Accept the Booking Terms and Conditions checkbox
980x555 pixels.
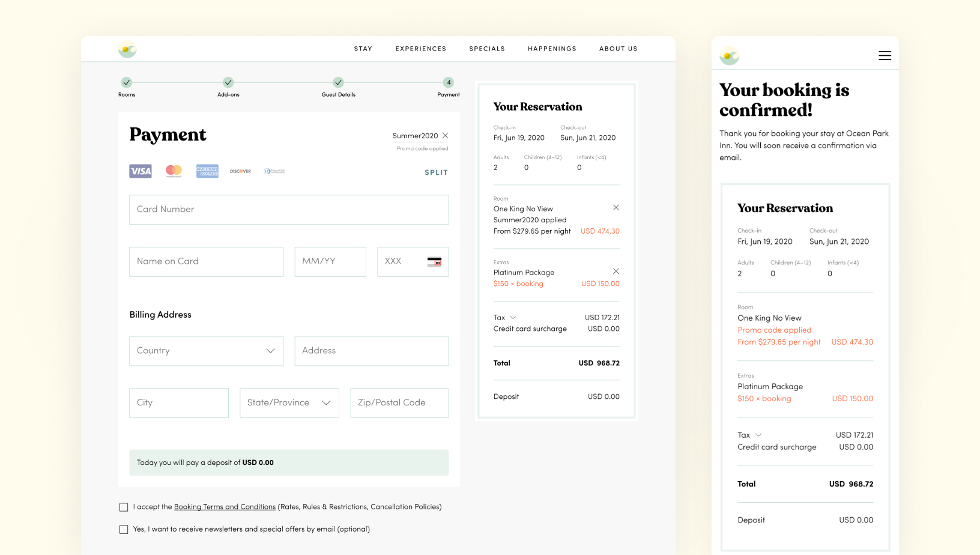pos(124,508)
